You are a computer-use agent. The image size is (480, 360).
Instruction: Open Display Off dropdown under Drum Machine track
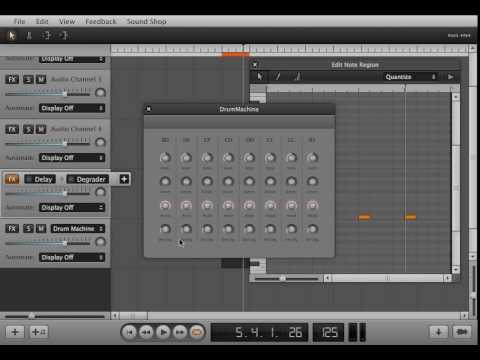[x=72, y=257]
